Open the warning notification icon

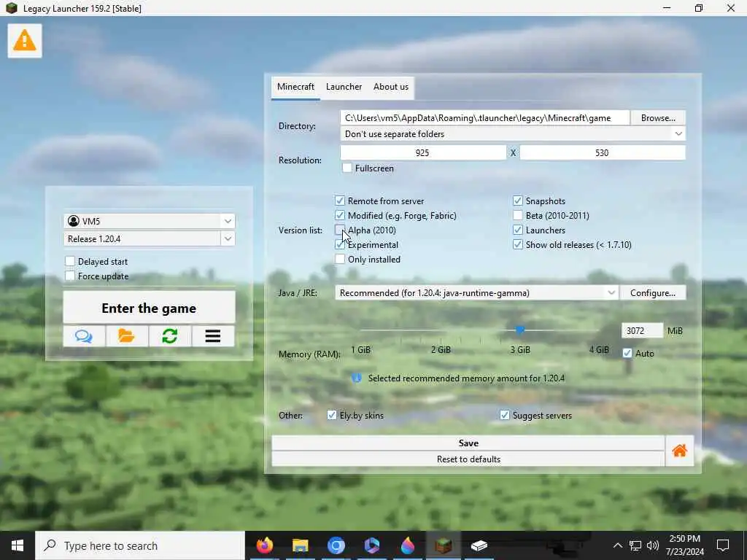[25, 41]
